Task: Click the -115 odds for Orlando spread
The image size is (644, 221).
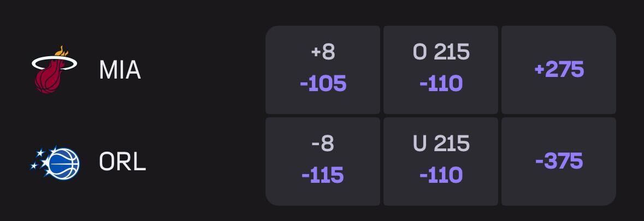Action: click(x=323, y=175)
